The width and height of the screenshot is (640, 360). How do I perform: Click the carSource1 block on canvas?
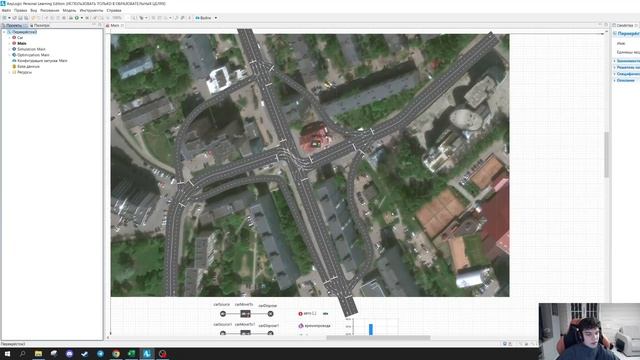[223, 333]
